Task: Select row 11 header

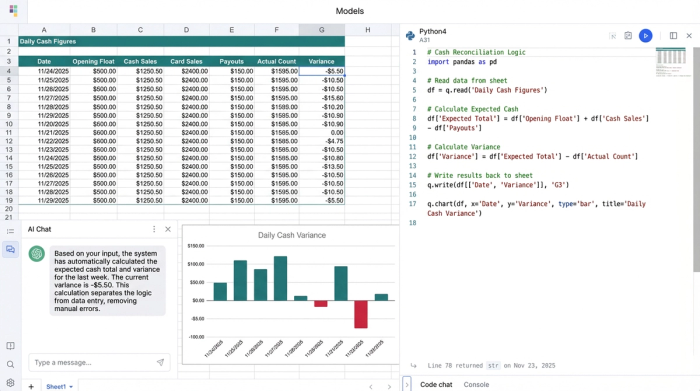Action: pos(9,133)
